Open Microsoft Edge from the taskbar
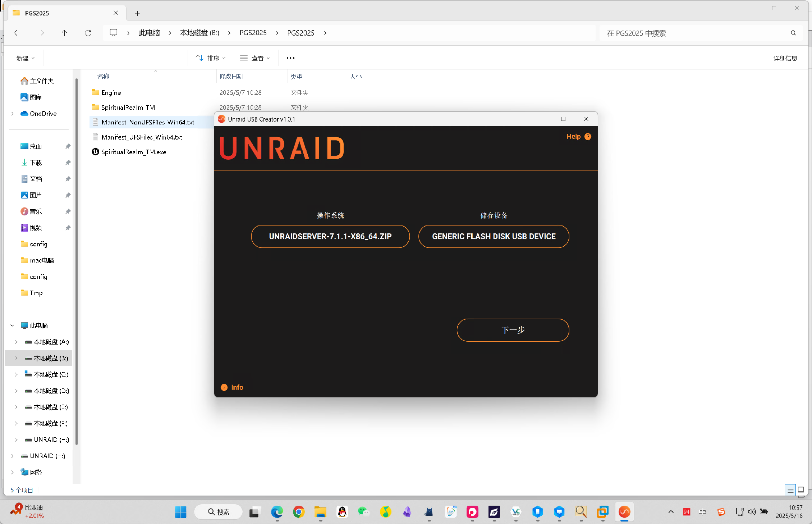 click(x=277, y=511)
